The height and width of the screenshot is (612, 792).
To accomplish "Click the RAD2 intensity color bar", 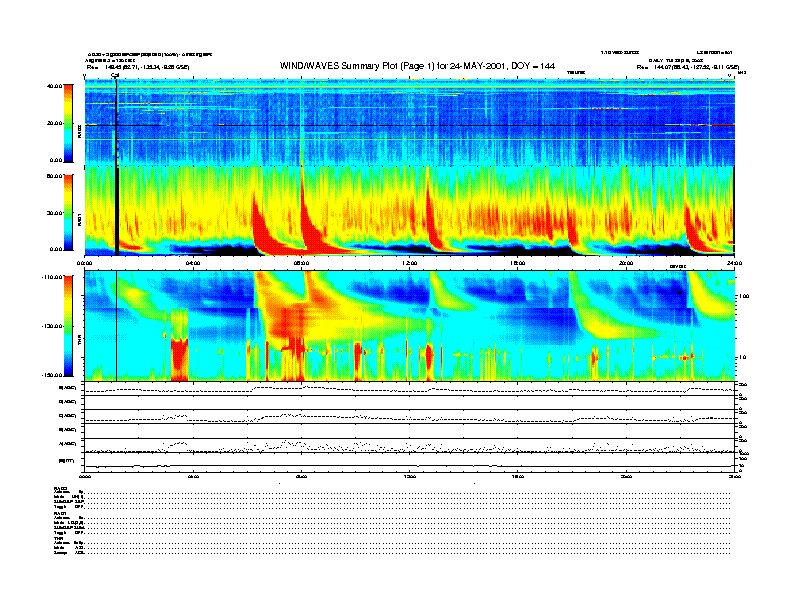I will click(x=68, y=123).
